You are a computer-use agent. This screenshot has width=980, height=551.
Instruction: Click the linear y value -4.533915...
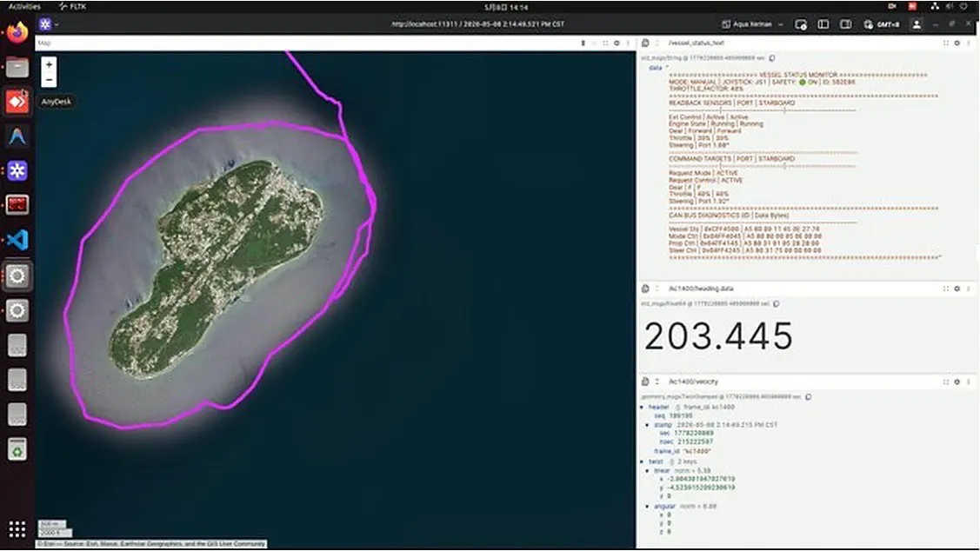point(701,488)
